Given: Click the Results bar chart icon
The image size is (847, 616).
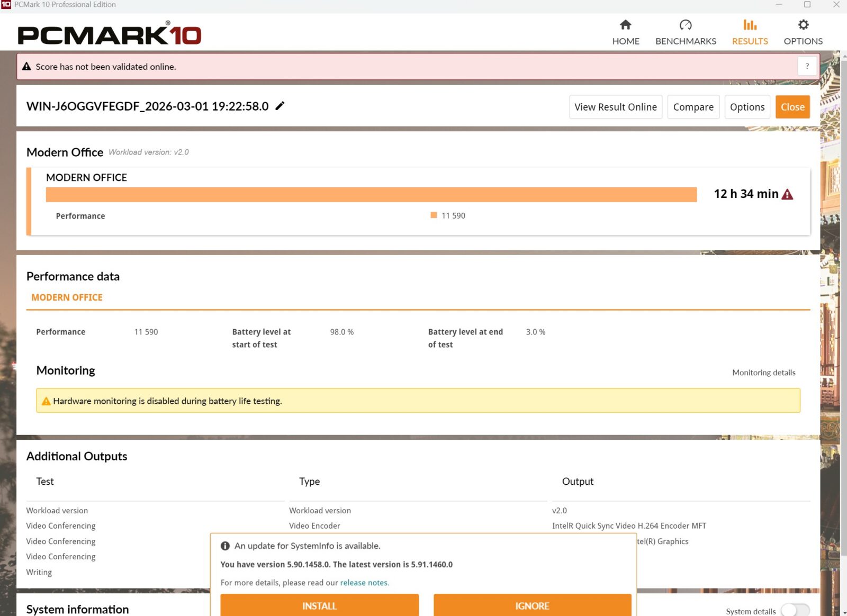Looking at the screenshot, I should coord(750,25).
